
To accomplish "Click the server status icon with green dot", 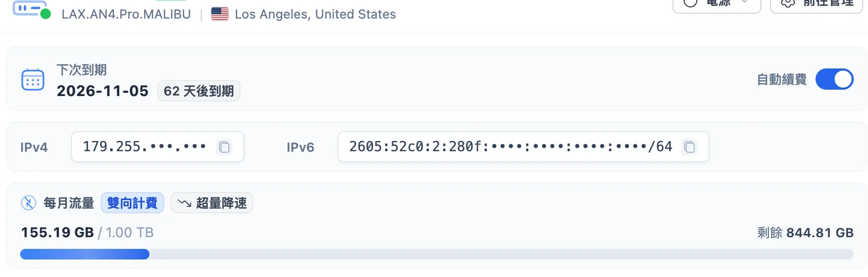I will (31, 9).
